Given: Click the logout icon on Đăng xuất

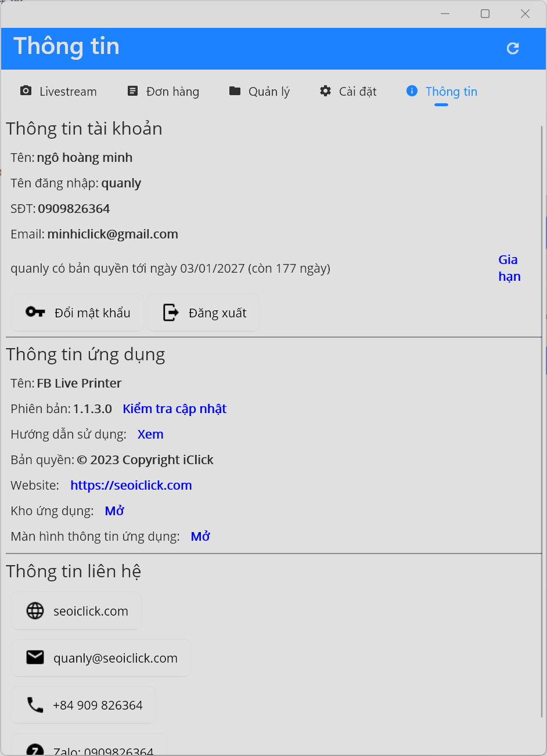Looking at the screenshot, I should (x=171, y=313).
